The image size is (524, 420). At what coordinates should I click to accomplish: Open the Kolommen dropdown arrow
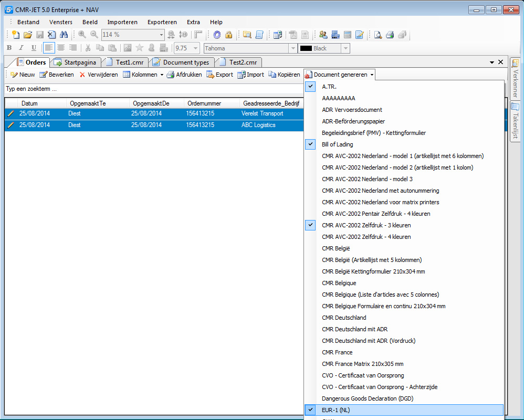[x=162, y=75]
